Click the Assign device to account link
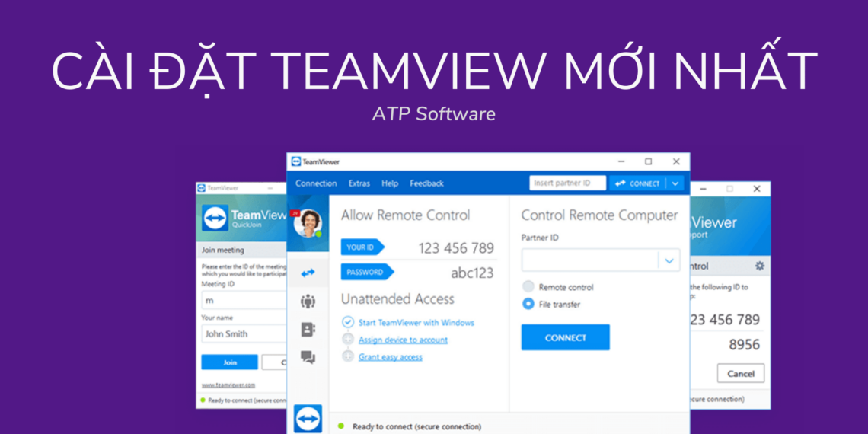 tap(403, 340)
